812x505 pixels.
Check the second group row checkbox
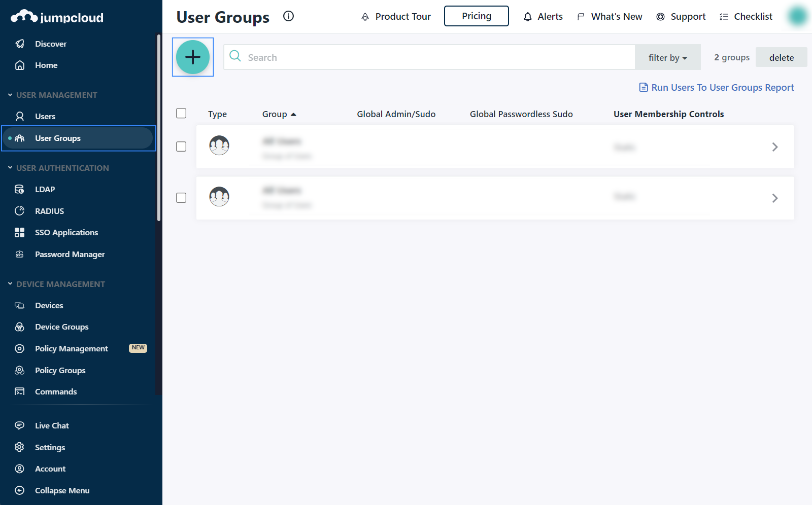[181, 198]
